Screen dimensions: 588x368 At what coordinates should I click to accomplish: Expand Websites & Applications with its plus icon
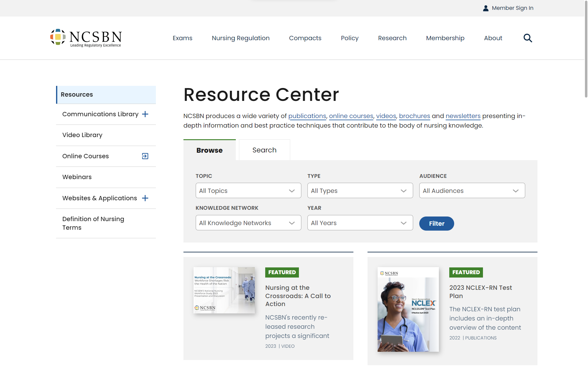coord(145,198)
